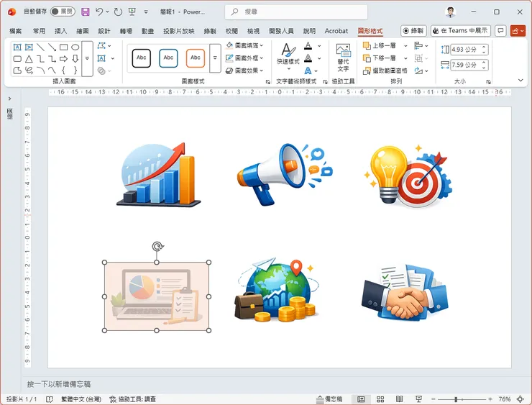Select the right block arrow shape
This screenshot has height=405, width=532.
coord(63,59)
